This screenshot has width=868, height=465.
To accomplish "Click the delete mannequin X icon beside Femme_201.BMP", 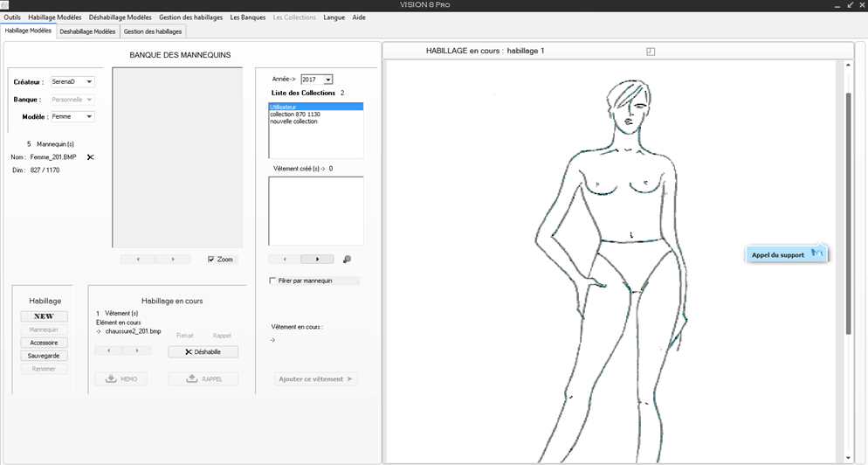I will [x=90, y=157].
